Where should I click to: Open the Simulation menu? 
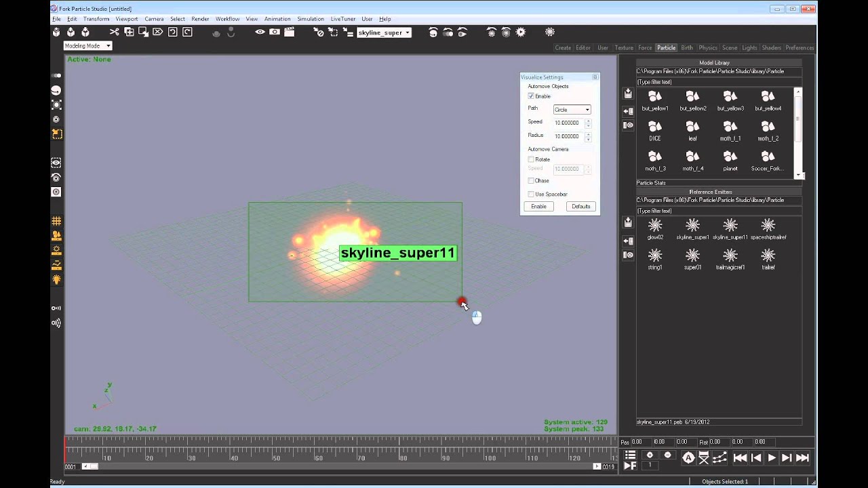click(x=311, y=19)
